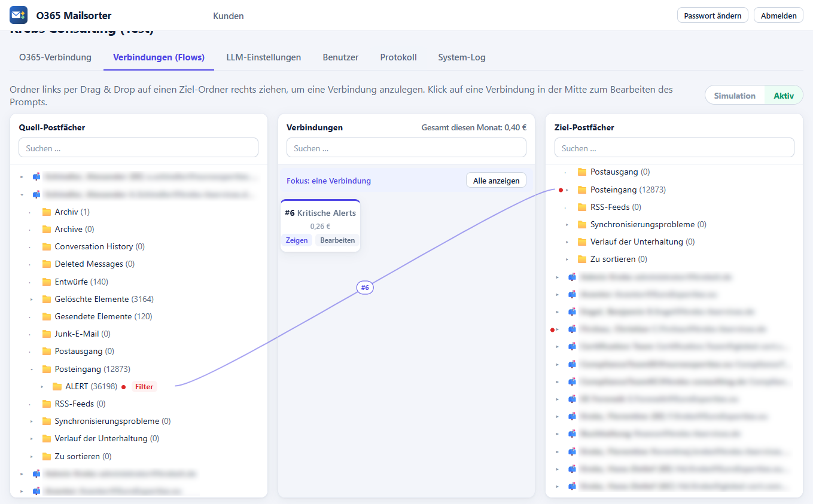
Task: Open the Benutzer tab
Action: (340, 57)
